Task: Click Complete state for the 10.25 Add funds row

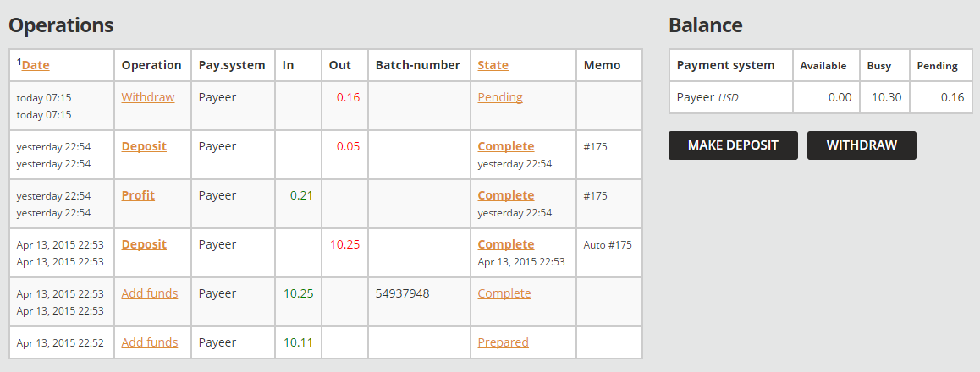Action: point(504,293)
